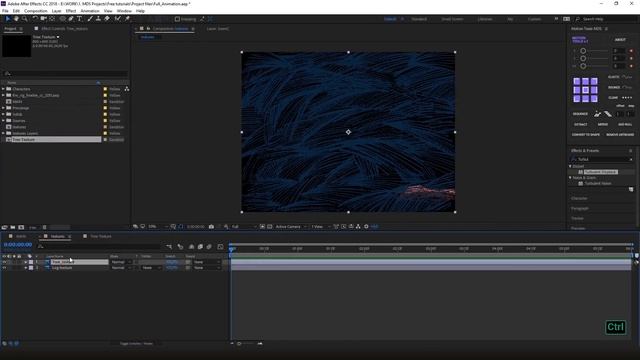Select the Pen tool in toolbar
Screen dimensions: 640x360
[71, 19]
